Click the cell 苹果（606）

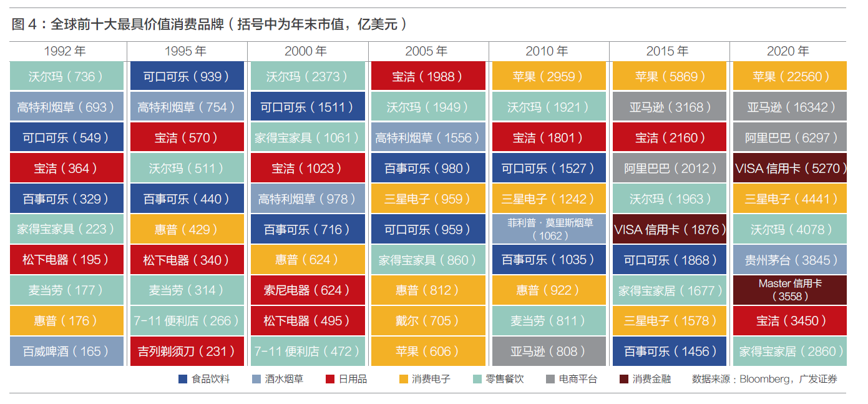tap(428, 352)
